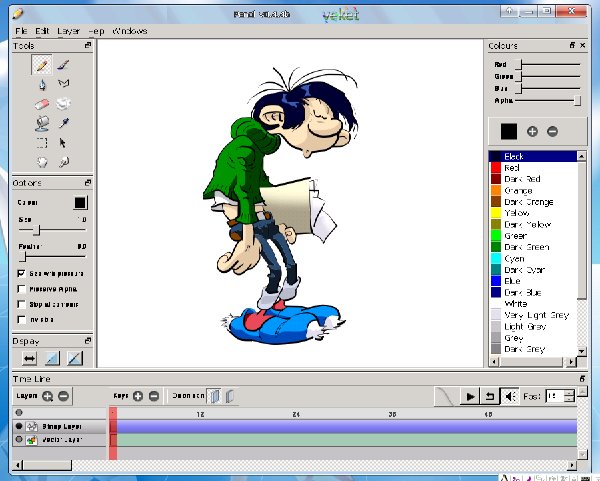Select Bitmap Layer in timeline
The image size is (600, 481).
[61, 426]
